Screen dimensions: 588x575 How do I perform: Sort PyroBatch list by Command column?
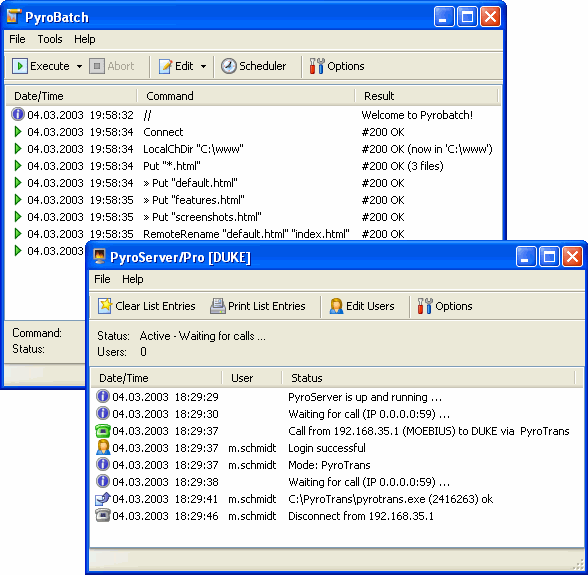(x=246, y=96)
